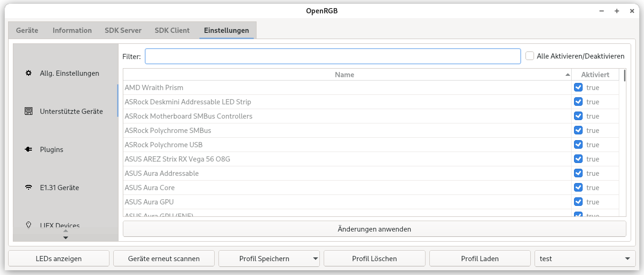The width and height of the screenshot is (644, 275).
Task: Toggle the ASRock Polychrome USB checkbox
Action: [578, 144]
